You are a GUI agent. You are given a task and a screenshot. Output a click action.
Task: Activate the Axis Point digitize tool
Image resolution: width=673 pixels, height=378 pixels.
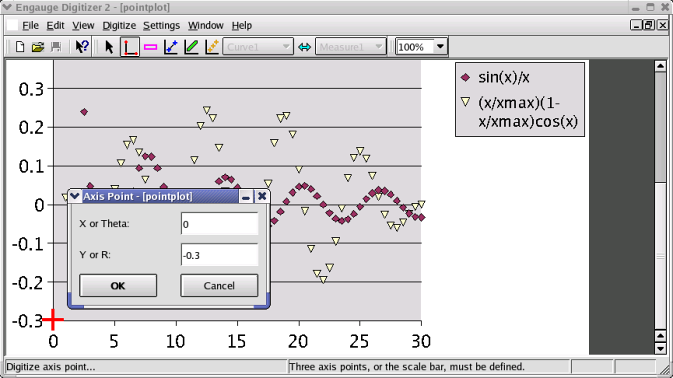130,47
